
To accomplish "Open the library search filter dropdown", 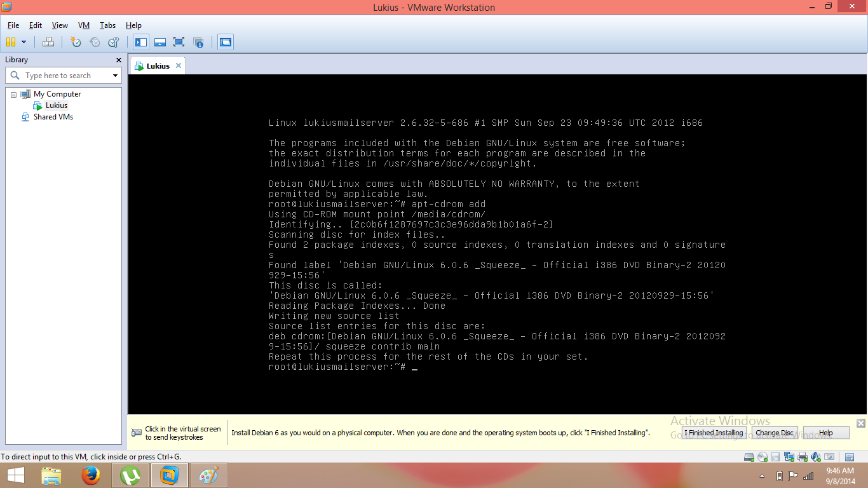I will (x=115, y=76).
